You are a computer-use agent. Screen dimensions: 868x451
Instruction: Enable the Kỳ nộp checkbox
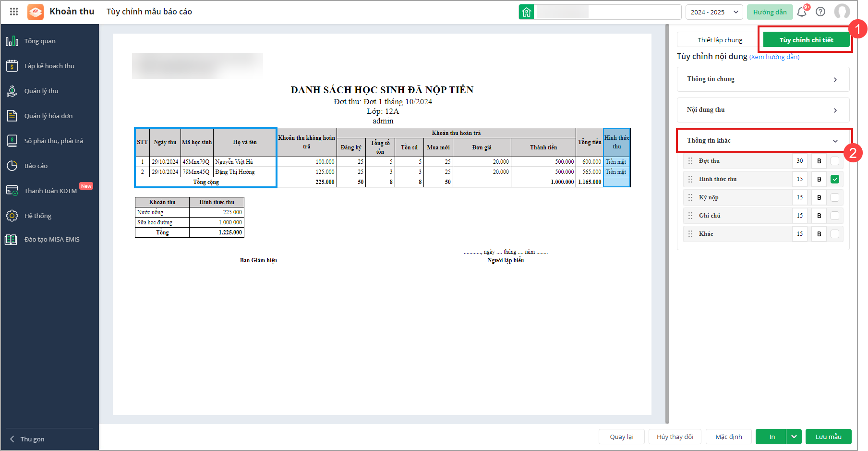pyautogui.click(x=835, y=197)
